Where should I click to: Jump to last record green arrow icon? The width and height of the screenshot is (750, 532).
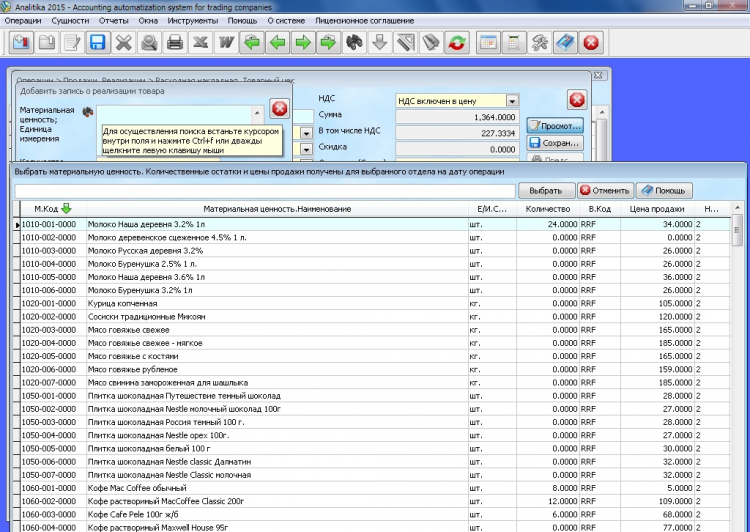(x=329, y=43)
